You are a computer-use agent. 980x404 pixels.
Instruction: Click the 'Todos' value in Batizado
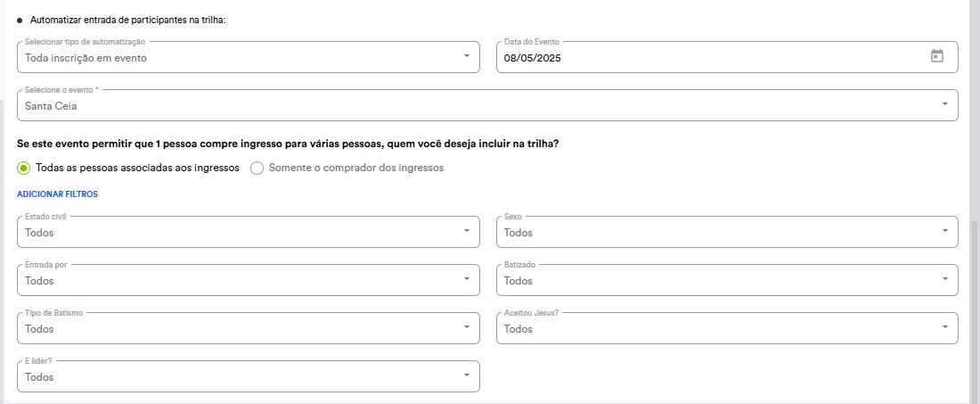tap(519, 281)
